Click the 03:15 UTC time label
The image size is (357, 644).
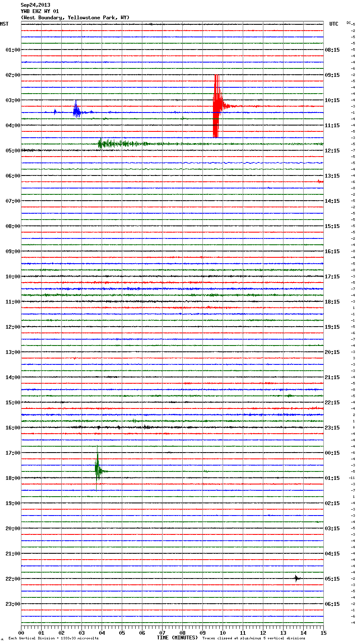[332, 528]
